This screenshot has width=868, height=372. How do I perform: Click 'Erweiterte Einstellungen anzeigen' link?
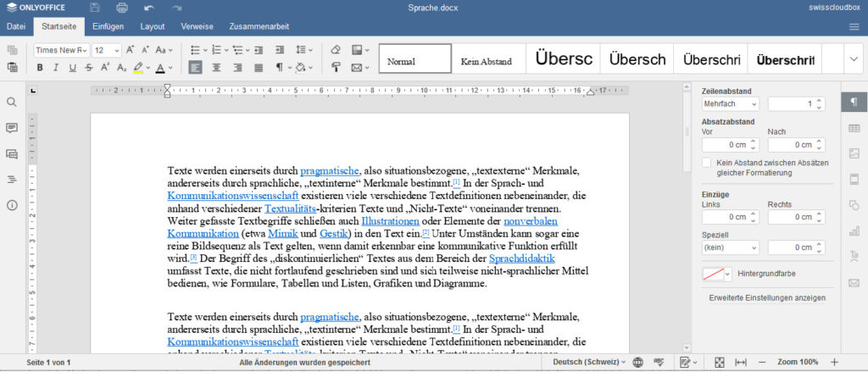767,297
